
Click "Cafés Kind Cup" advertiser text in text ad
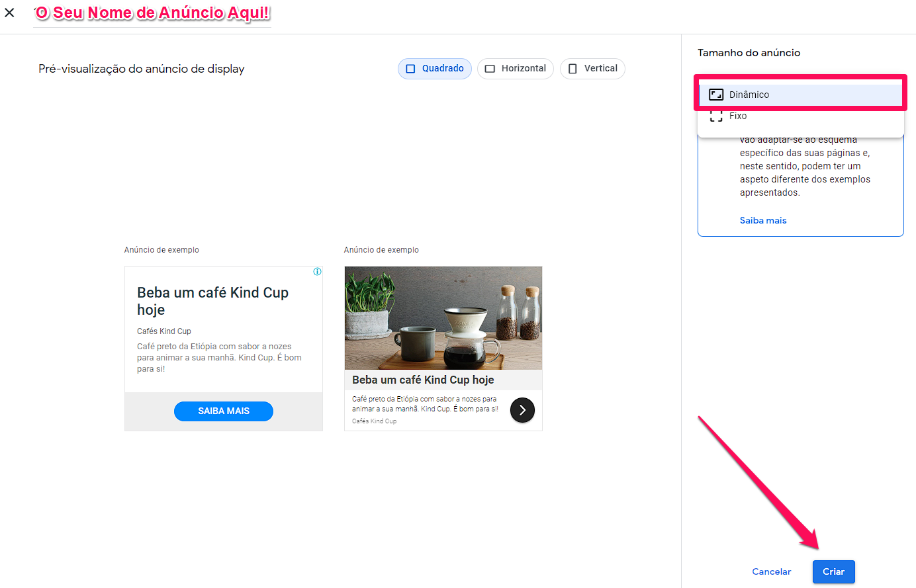[x=164, y=331]
